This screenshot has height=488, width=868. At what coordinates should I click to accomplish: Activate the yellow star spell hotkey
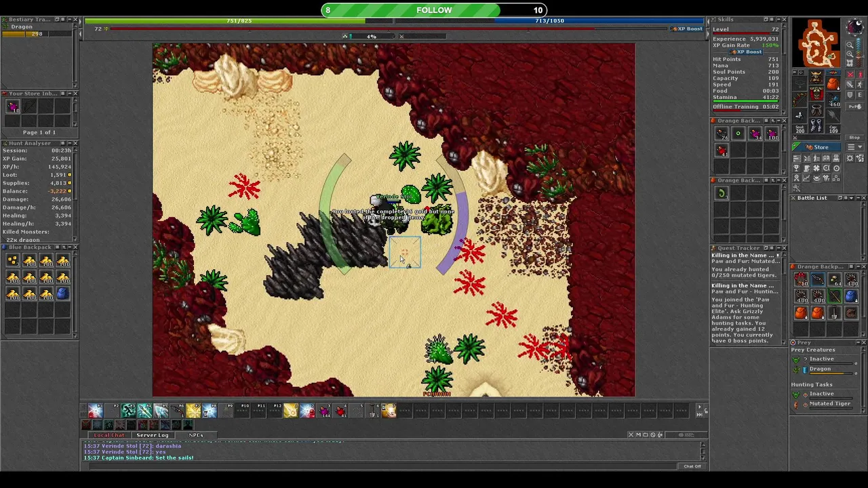(x=193, y=410)
